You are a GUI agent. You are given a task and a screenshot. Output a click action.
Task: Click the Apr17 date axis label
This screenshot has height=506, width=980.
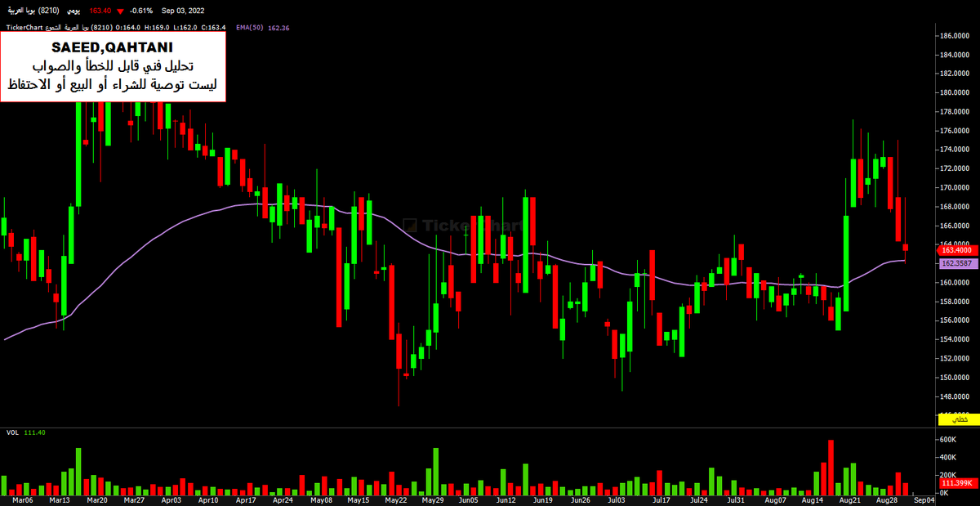point(246,499)
